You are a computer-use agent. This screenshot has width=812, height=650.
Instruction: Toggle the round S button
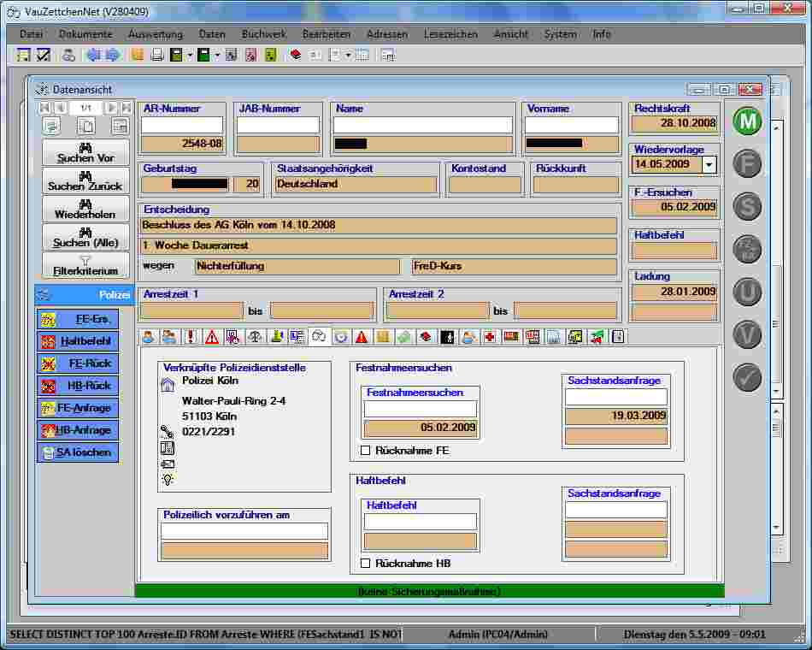(x=747, y=206)
